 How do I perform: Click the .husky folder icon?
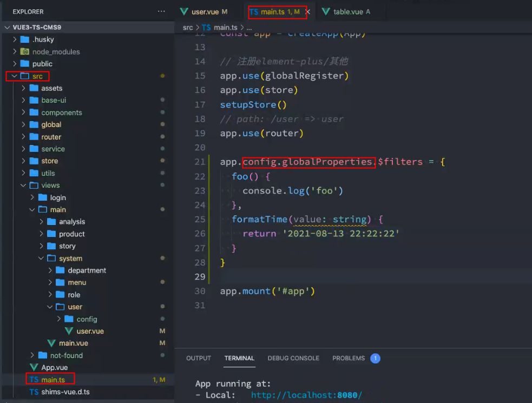point(25,39)
